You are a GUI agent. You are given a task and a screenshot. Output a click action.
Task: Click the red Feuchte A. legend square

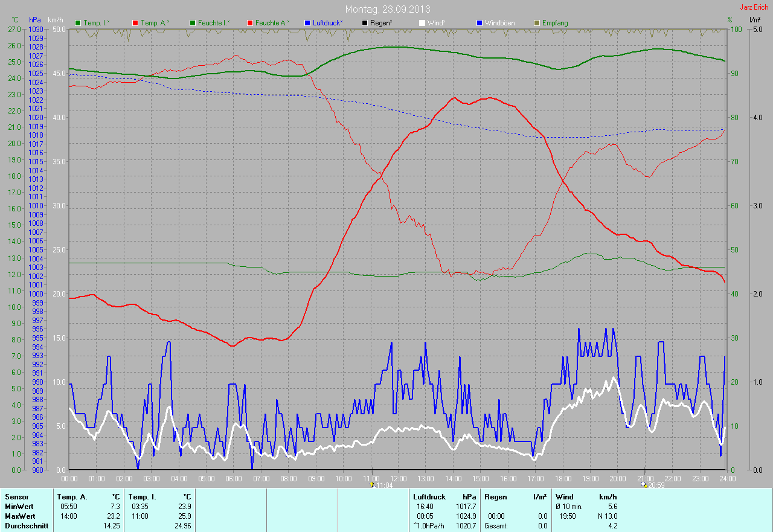point(250,23)
